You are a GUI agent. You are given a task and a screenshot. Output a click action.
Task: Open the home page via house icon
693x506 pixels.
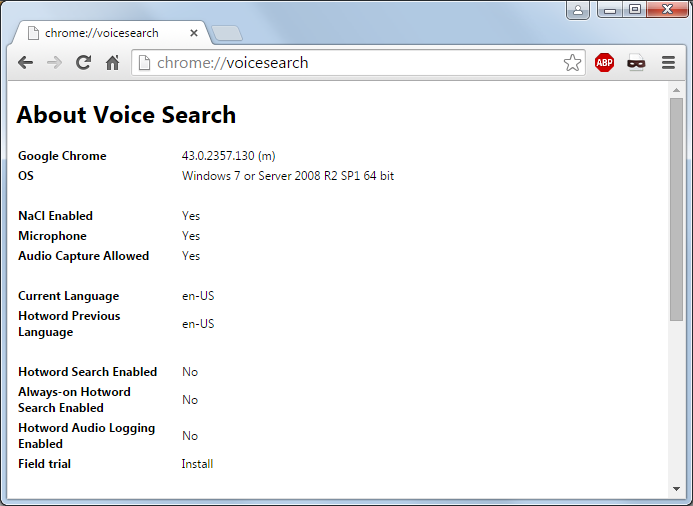point(112,63)
